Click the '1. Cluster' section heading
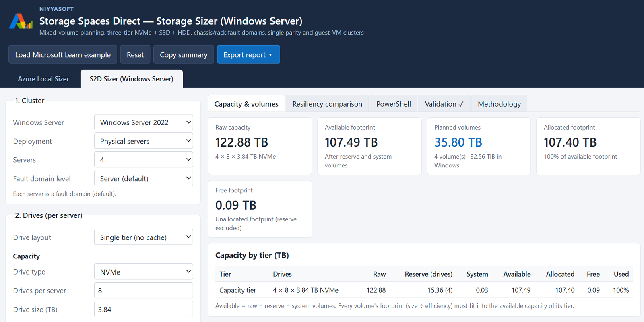 click(29, 101)
